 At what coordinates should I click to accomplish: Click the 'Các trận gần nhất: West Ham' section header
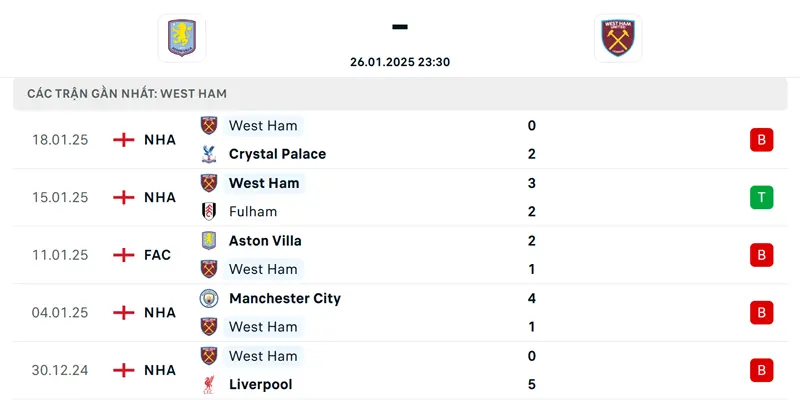point(127,93)
